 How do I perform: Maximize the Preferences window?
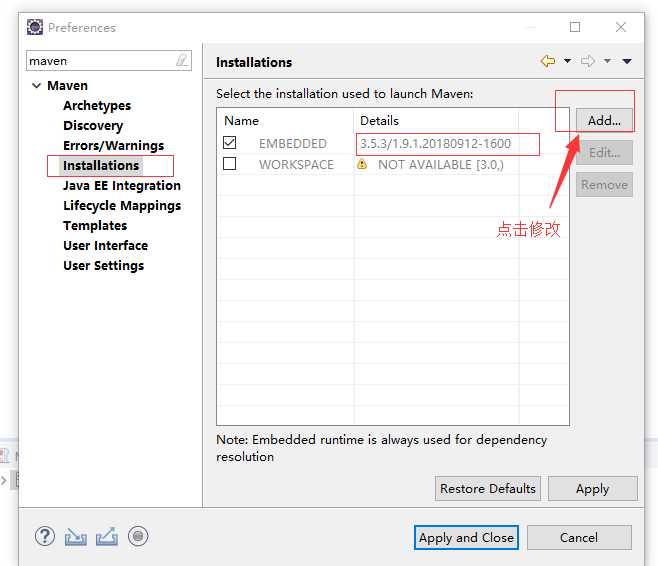click(x=575, y=27)
